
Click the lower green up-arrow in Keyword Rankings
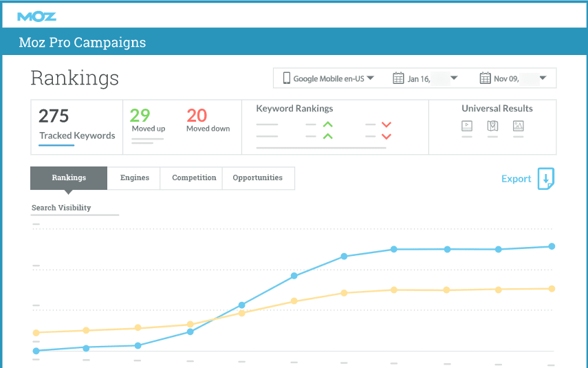pos(328,136)
